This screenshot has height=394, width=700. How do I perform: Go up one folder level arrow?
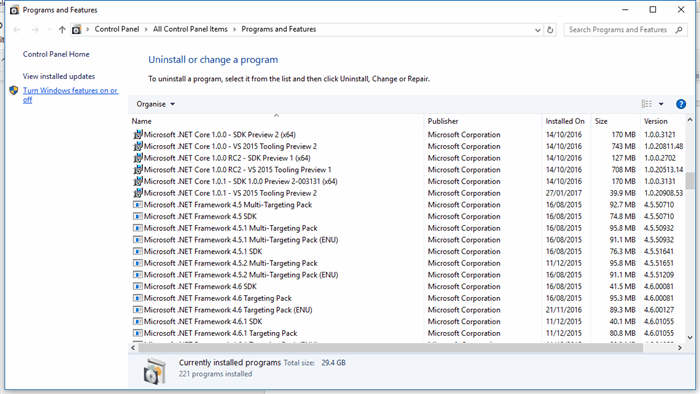62,29
